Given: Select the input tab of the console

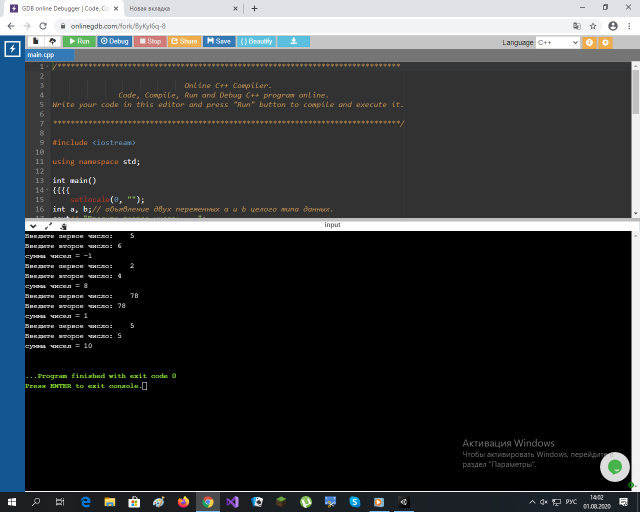Looking at the screenshot, I should [x=332, y=225].
